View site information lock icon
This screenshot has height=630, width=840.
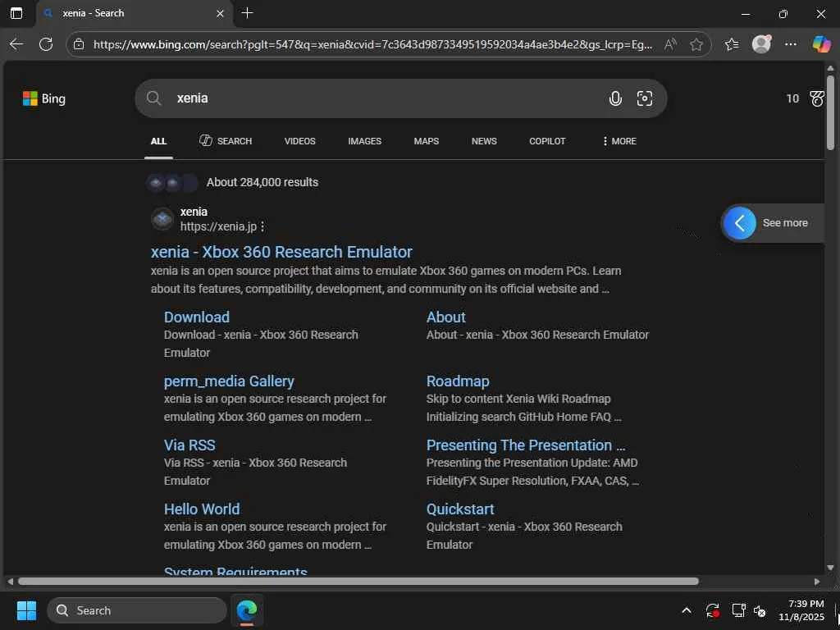coord(79,44)
